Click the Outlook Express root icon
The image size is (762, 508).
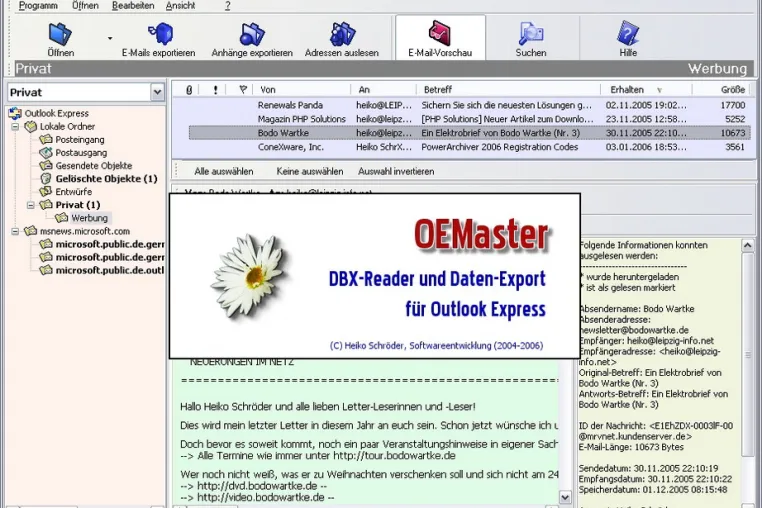pos(15,113)
